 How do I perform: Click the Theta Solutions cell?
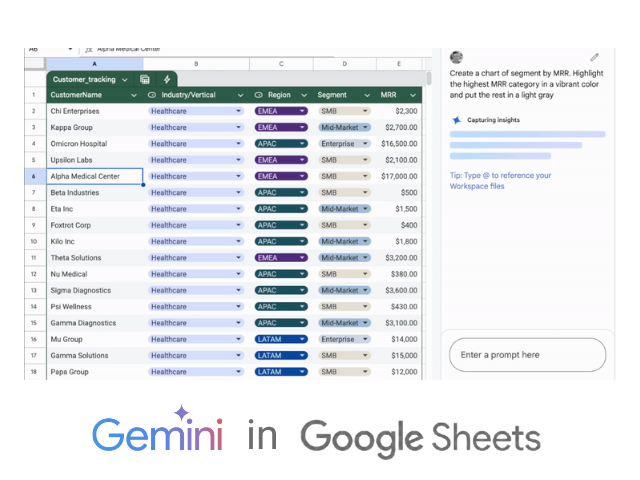coord(95,258)
